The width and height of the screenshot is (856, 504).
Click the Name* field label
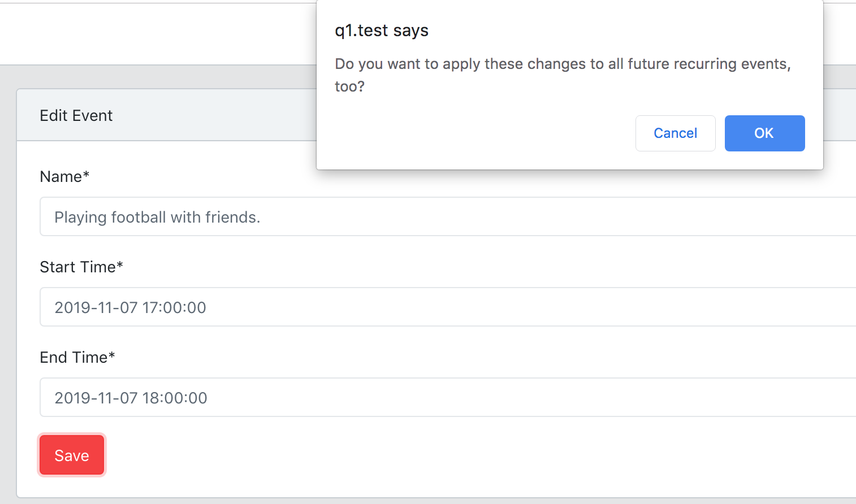[64, 176]
